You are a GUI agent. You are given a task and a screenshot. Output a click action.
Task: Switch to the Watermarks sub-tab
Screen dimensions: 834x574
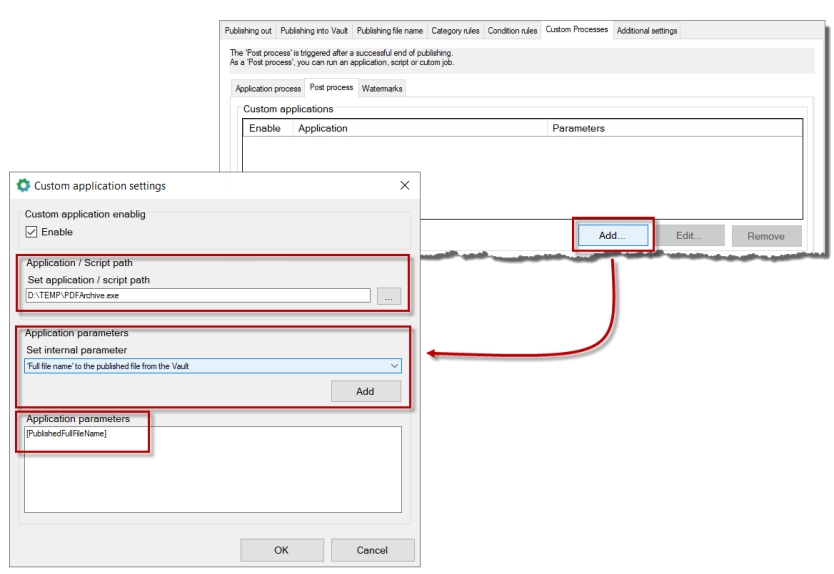tap(381, 88)
